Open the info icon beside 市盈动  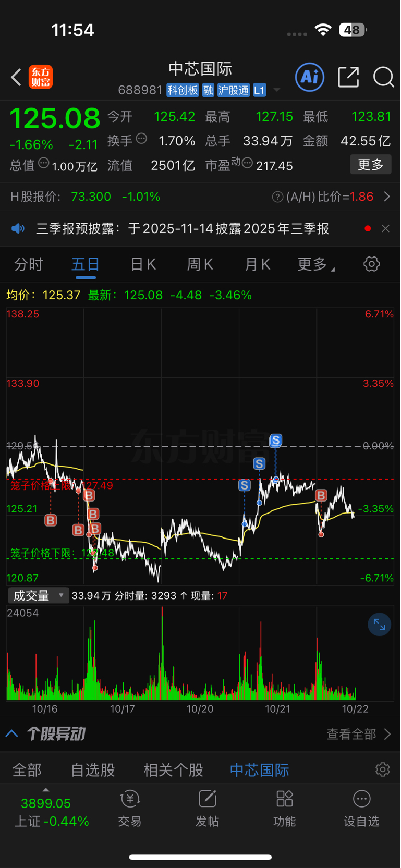click(x=247, y=163)
